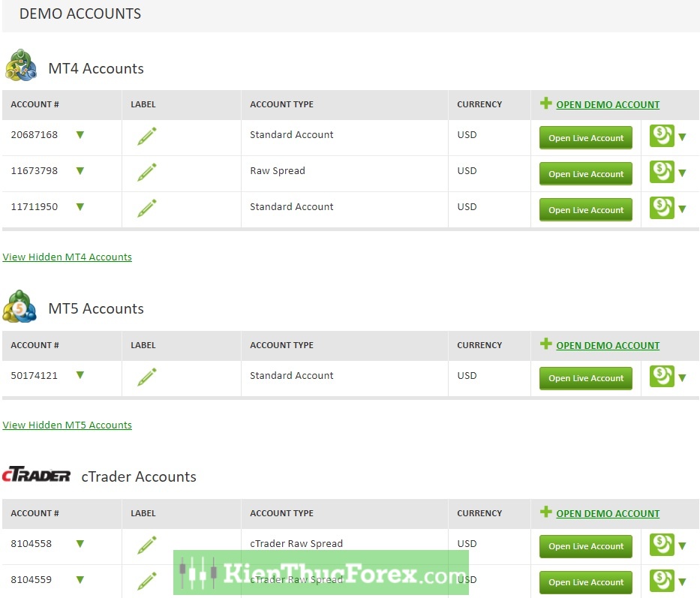700x598 pixels.
Task: Edit label for cTrader account 8104558
Action: pyautogui.click(x=147, y=545)
